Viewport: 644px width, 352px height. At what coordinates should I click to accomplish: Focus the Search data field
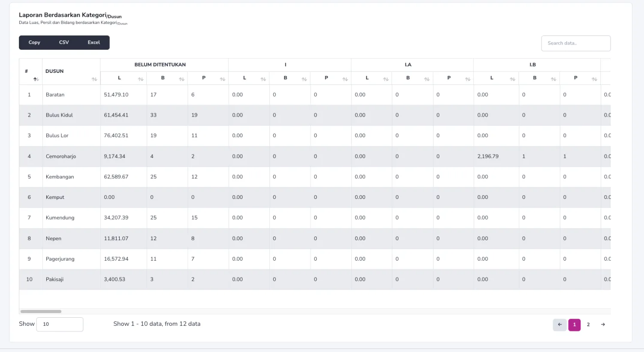pyautogui.click(x=575, y=43)
